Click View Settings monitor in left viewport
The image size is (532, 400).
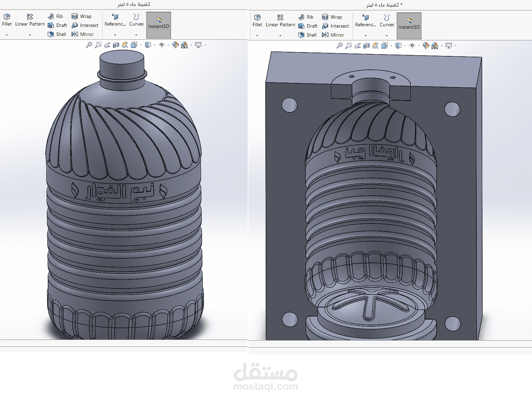198,45
